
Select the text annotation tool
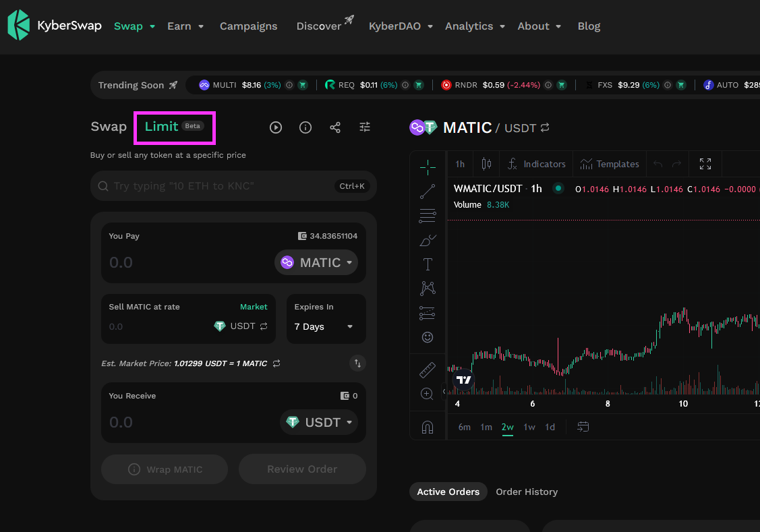(x=428, y=264)
